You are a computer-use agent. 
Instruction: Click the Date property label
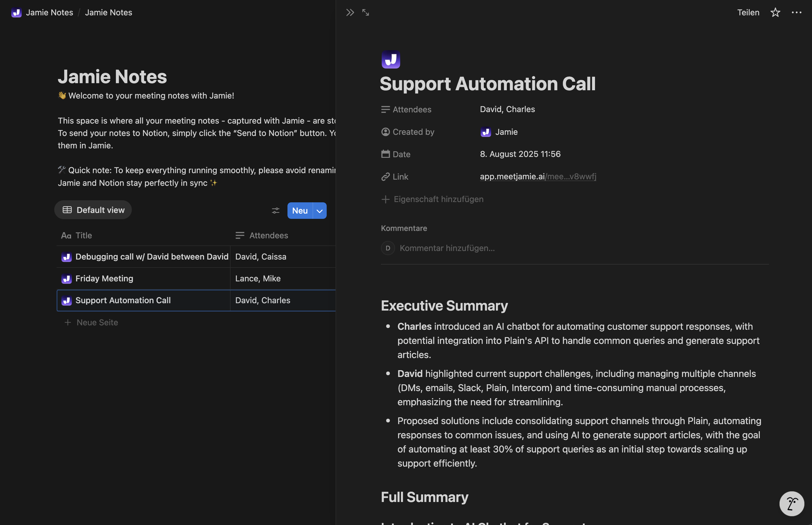401,155
